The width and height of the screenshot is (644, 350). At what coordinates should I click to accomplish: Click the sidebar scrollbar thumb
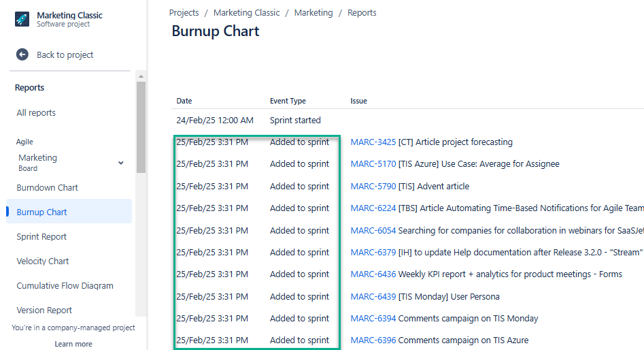pos(141,127)
